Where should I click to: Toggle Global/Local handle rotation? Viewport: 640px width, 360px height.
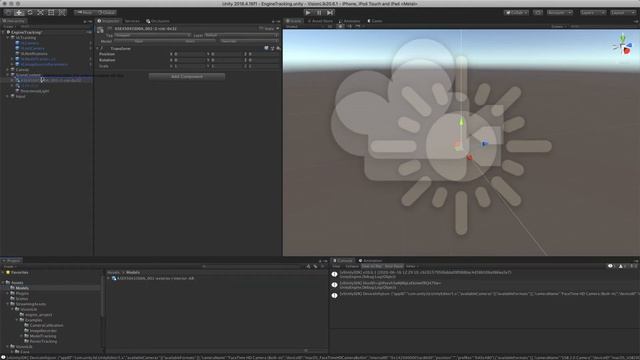[x=107, y=13]
